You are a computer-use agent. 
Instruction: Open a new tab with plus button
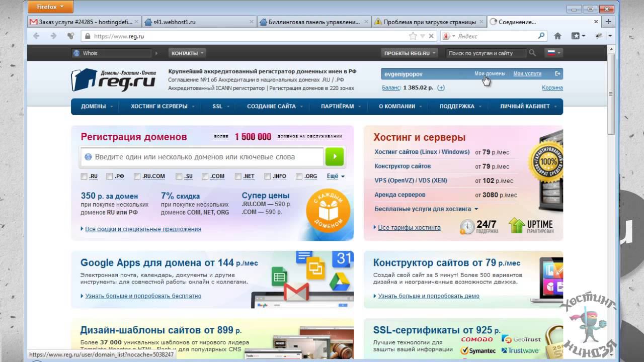(x=608, y=22)
